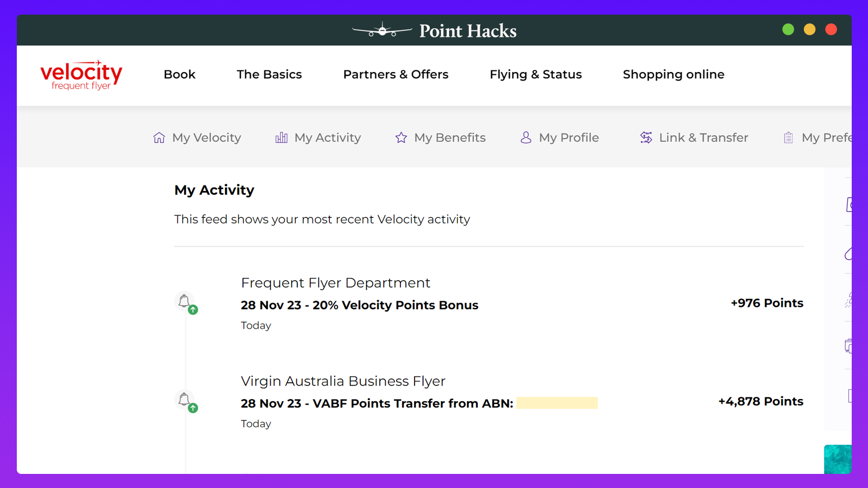868x488 pixels.
Task: Open The Basics menu
Action: (269, 74)
